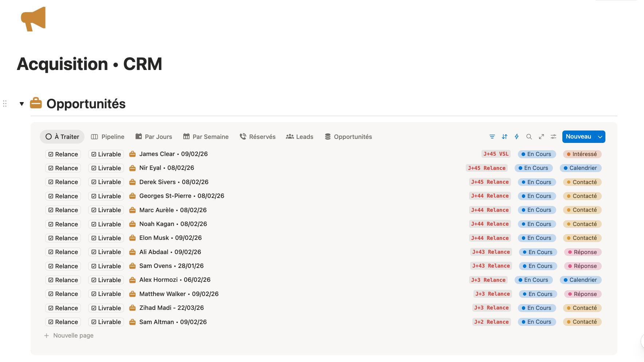644x362 pixels.
Task: Open the Nouveau button dropdown arrow
Action: [600, 137]
